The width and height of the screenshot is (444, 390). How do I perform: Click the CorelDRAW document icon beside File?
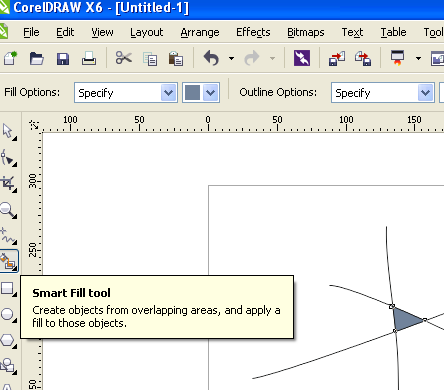(4, 32)
